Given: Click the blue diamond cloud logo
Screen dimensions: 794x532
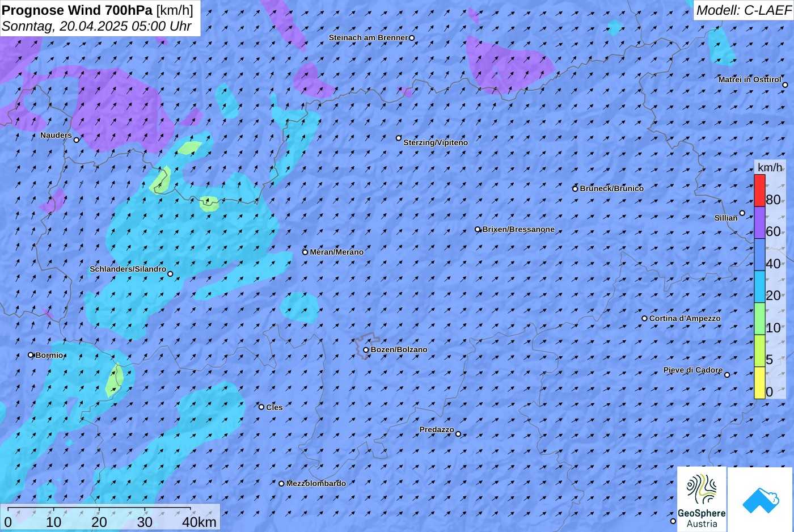Looking at the screenshot, I should tap(761, 500).
